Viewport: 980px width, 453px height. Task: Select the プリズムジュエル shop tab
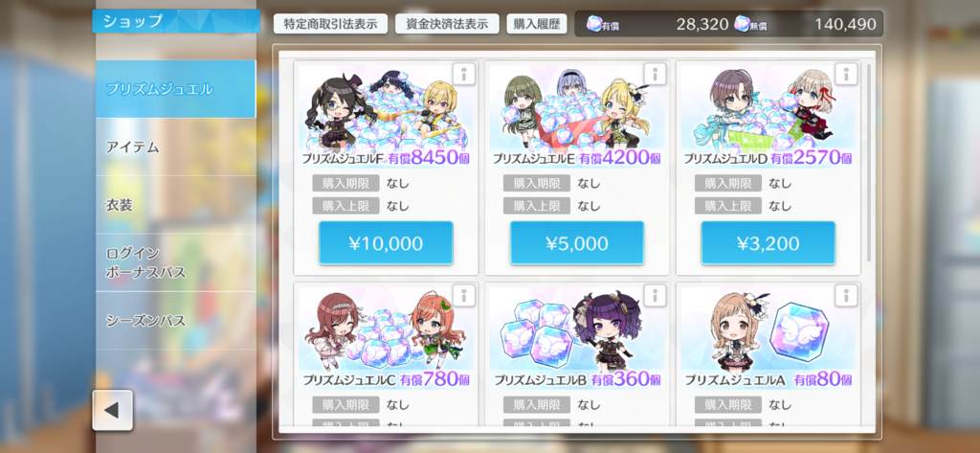[x=176, y=89]
